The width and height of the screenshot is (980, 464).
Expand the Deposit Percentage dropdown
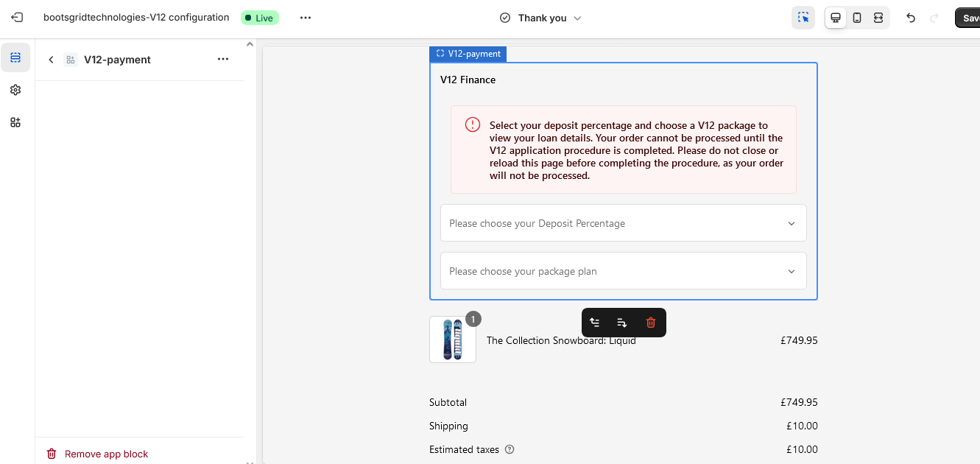(x=624, y=223)
